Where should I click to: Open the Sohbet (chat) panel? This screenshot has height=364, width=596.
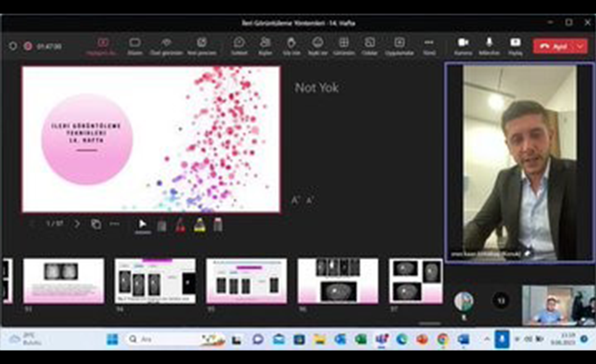point(239,45)
